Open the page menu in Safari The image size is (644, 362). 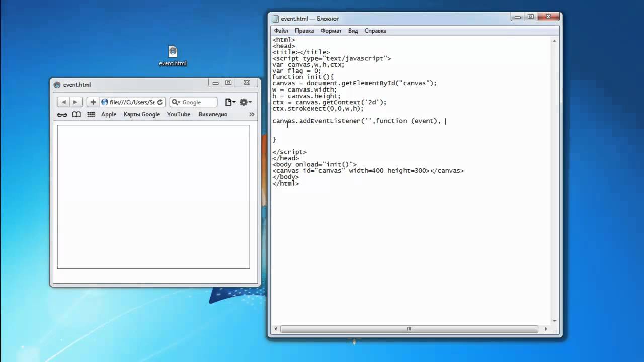pos(230,102)
